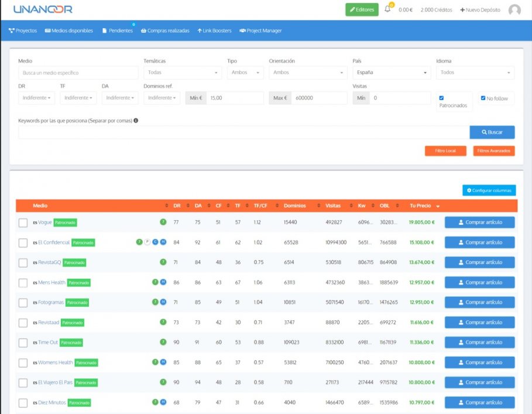
Task: Click Comprar artículo for Vogue
Action: [480, 223]
